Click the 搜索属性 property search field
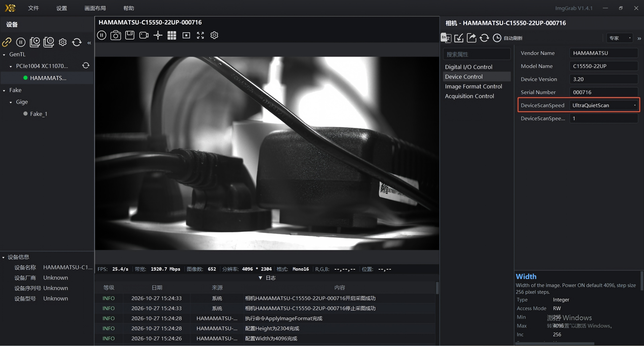Viewport: 644px width, 346px height. click(x=477, y=54)
